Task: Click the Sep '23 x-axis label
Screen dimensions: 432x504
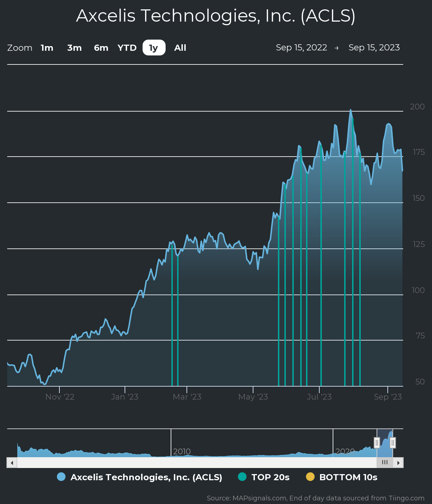Action: point(388,397)
